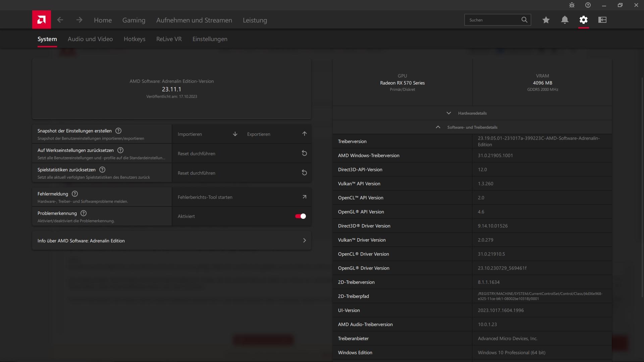Collapse Software- und Treiberdetails section
The image size is (644, 362).
pos(472,127)
